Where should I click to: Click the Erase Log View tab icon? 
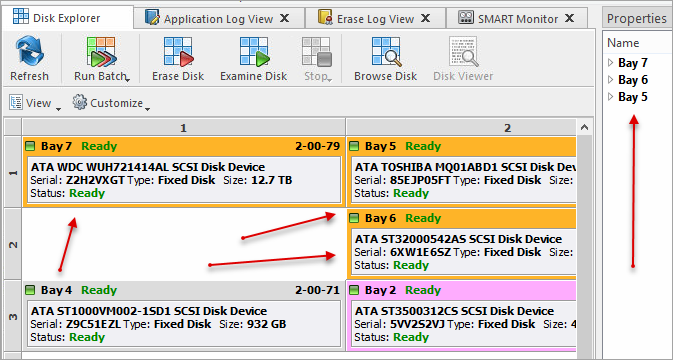click(325, 17)
